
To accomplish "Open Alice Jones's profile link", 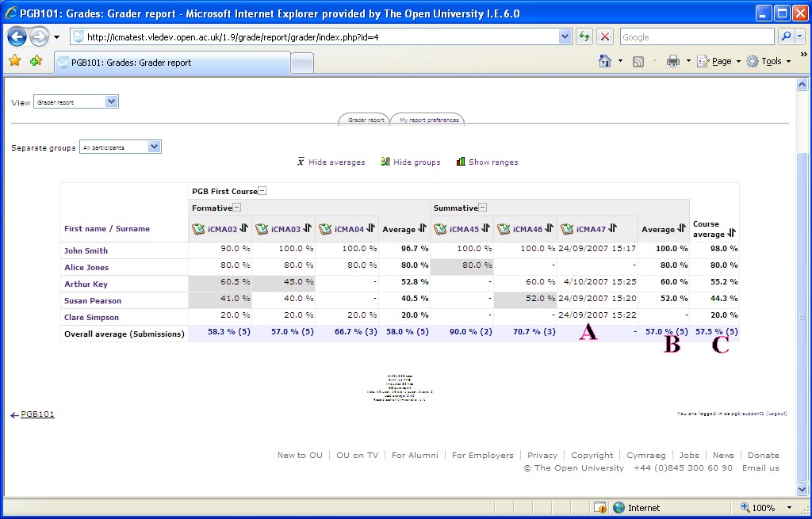I will 86,267.
